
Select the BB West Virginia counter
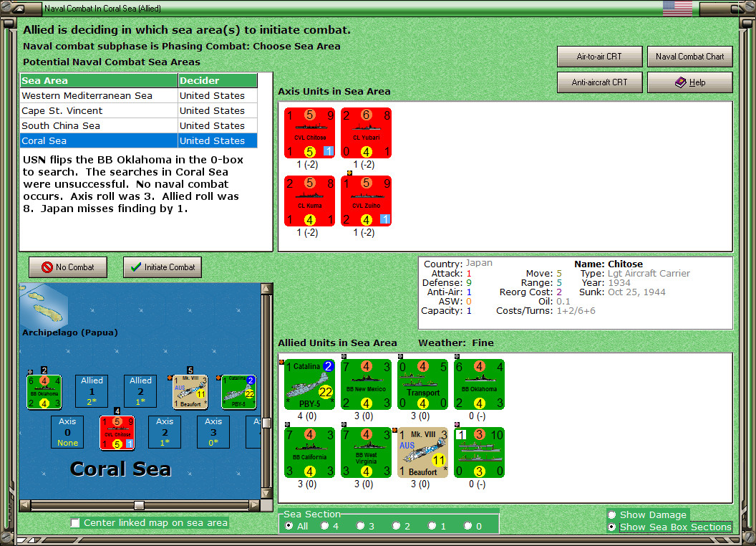tap(366, 453)
